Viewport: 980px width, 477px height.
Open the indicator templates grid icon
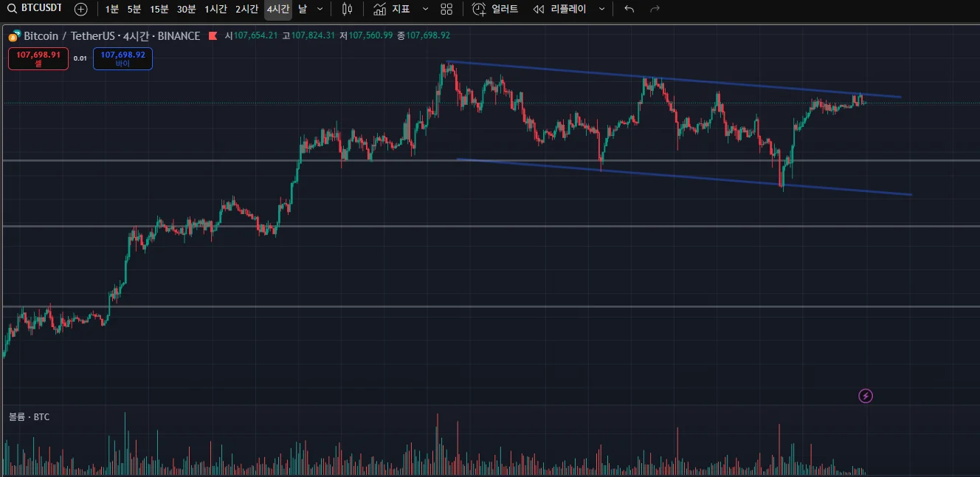[x=446, y=10]
